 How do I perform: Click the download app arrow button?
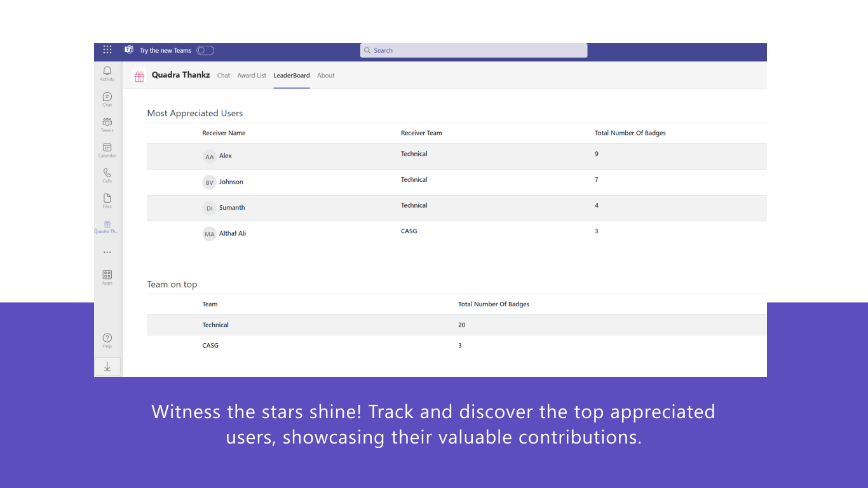107,367
